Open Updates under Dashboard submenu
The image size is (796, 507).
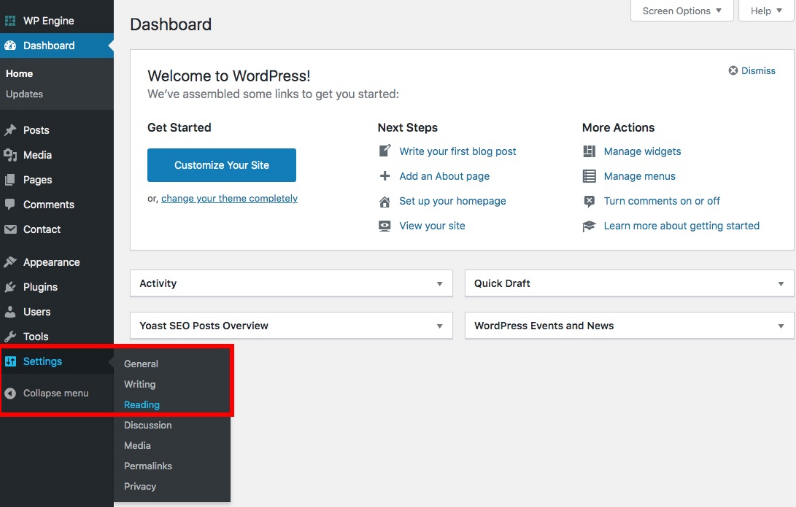click(x=24, y=94)
